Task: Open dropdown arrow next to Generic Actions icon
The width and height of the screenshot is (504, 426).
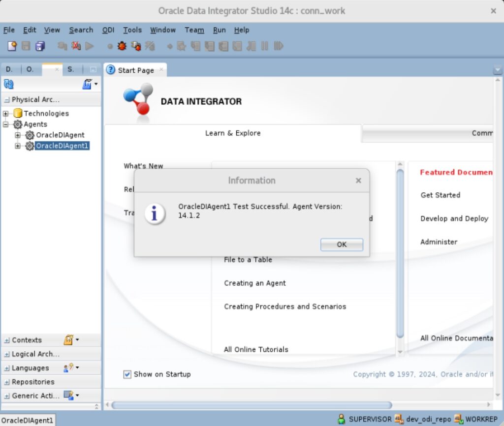Action: 77,396
